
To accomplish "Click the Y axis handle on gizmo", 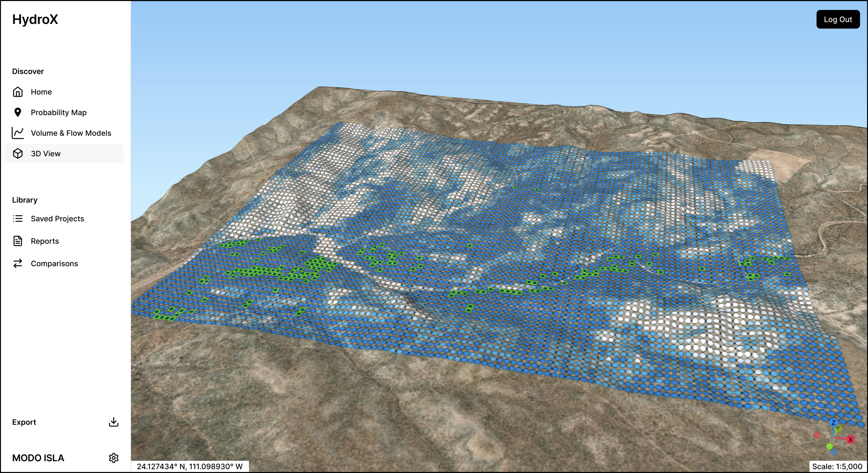I will tap(838, 429).
